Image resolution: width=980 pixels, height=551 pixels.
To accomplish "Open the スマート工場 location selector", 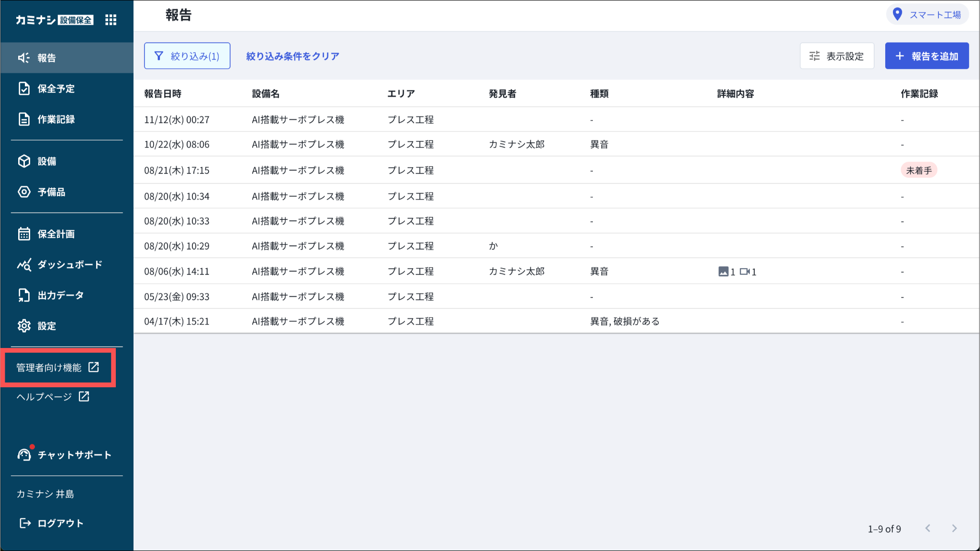I will click(x=927, y=15).
